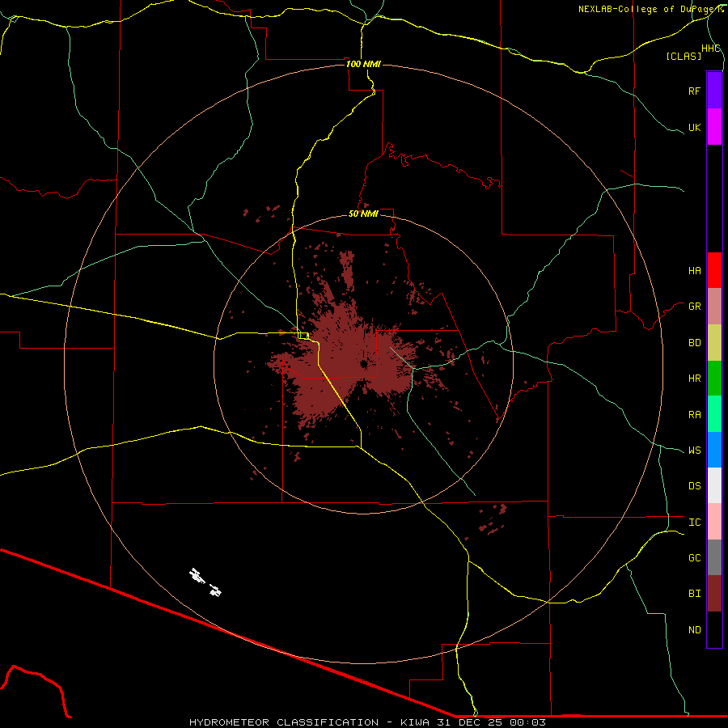
Task: Select the BD yellow legend swatch
Action: point(714,343)
